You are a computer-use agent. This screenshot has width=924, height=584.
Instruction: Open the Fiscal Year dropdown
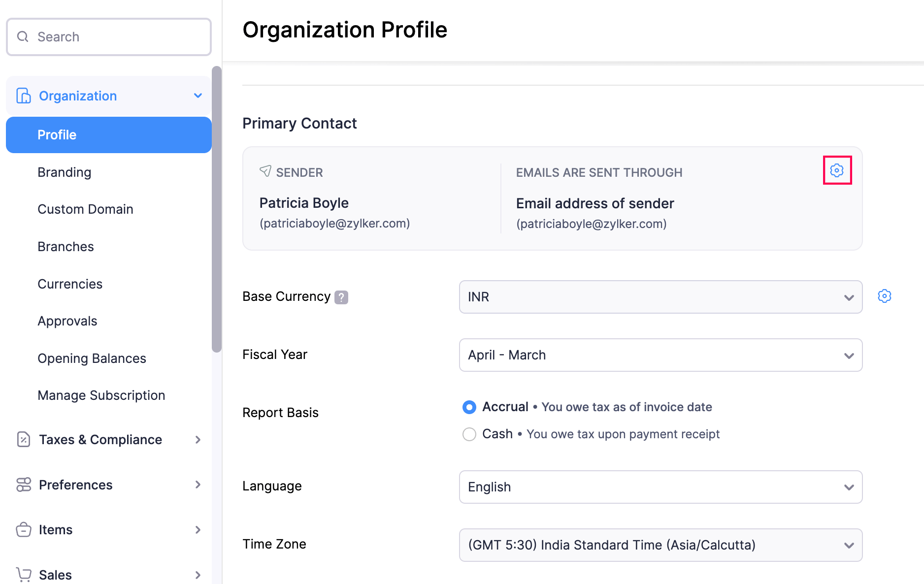[x=660, y=355]
